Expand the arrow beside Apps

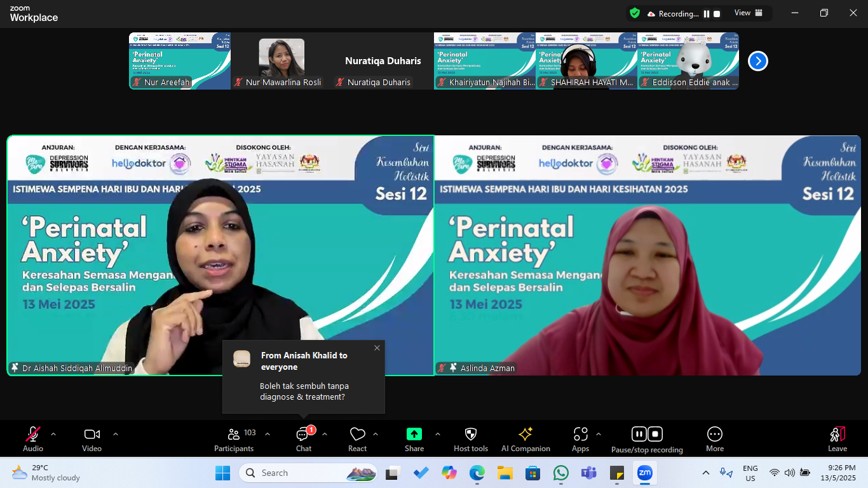598,434
